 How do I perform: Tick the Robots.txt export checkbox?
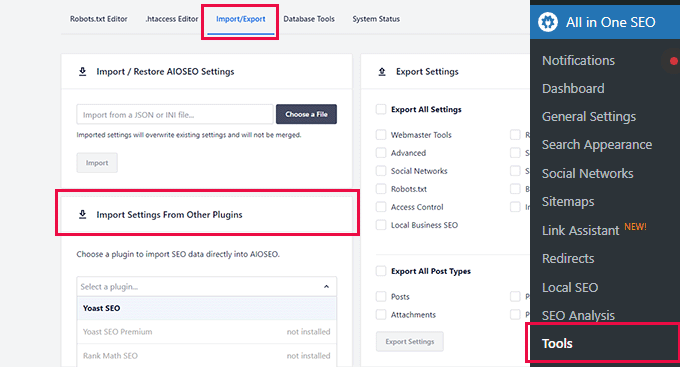click(381, 189)
